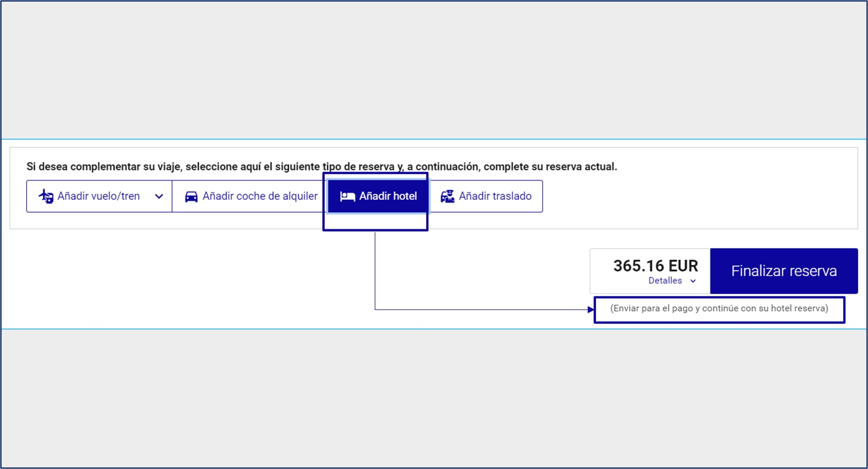Click the word EUR beside the amount
The width and height of the screenshot is (868, 469).
683,266
